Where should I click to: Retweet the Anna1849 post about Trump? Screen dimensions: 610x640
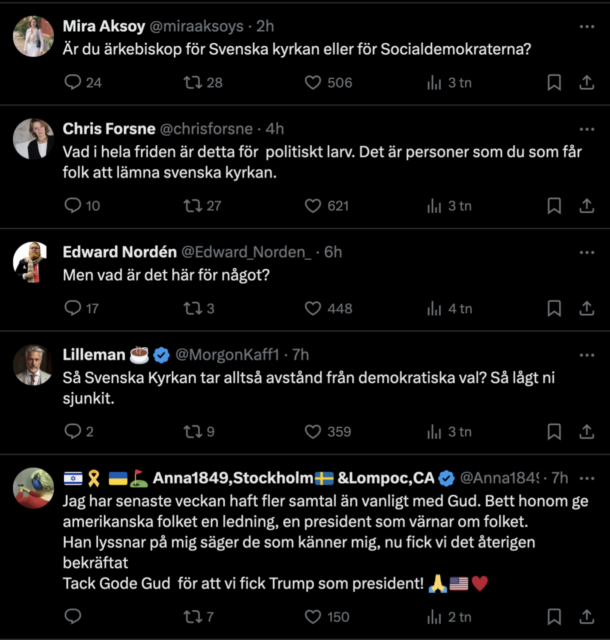(192, 616)
